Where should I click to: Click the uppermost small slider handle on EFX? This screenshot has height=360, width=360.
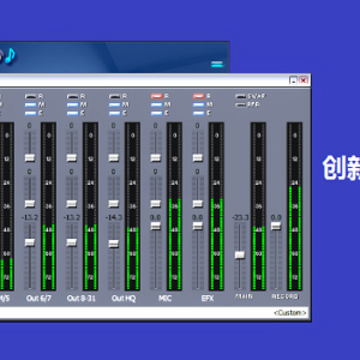tap(198, 158)
